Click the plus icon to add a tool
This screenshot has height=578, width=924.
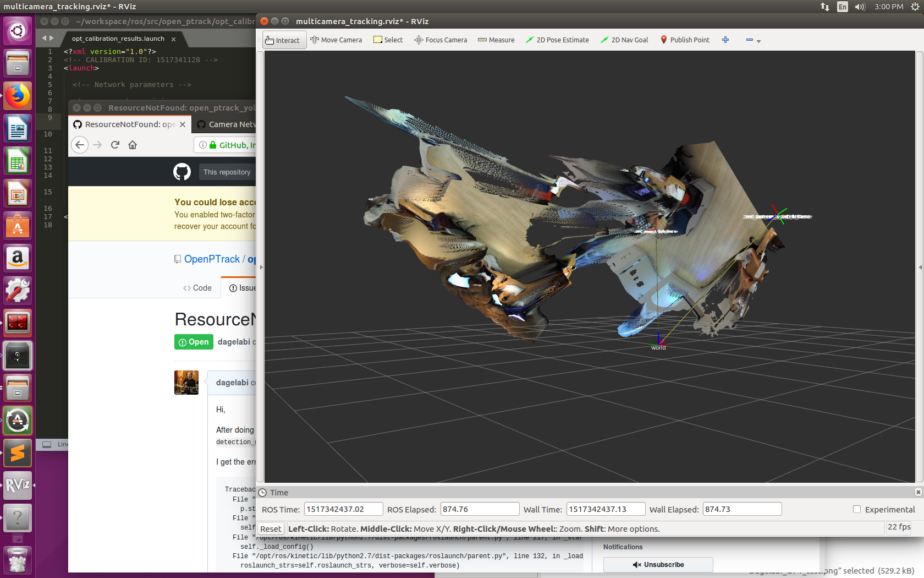pyautogui.click(x=725, y=40)
